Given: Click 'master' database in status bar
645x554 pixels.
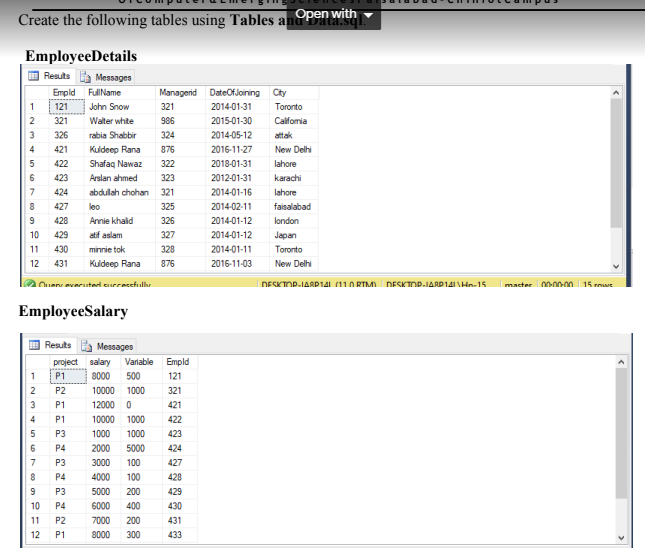Looking at the screenshot, I should pyautogui.click(x=518, y=284).
